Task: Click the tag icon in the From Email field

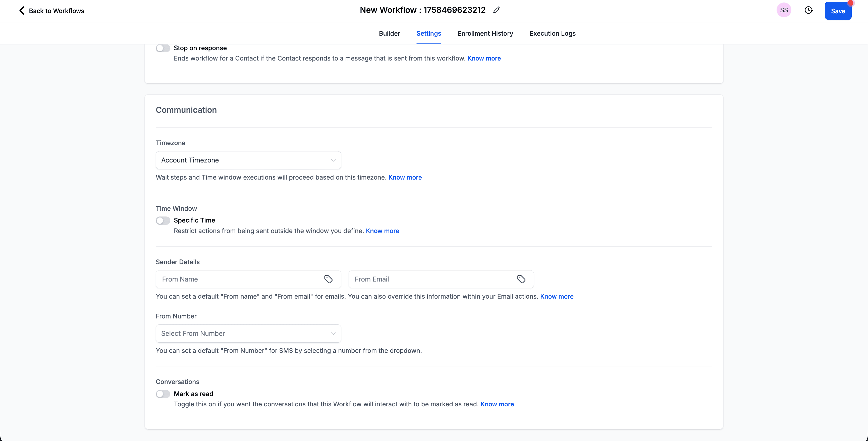Action: 521,279
